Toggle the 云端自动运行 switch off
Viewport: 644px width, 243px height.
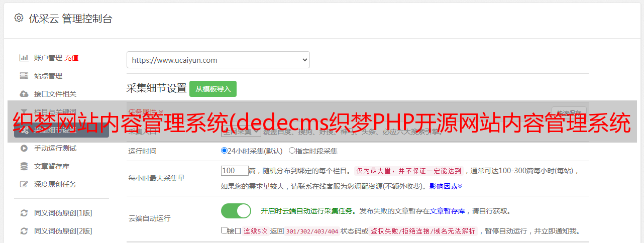[236, 211]
